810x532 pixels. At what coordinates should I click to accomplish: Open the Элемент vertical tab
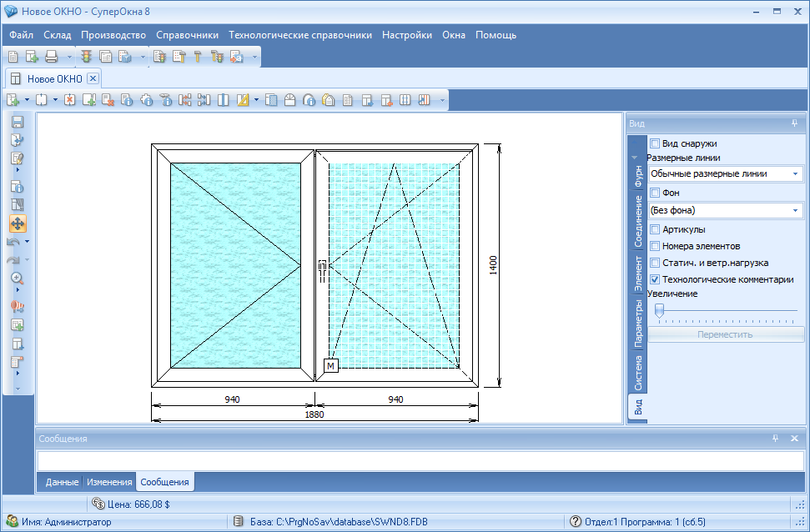(x=638, y=274)
